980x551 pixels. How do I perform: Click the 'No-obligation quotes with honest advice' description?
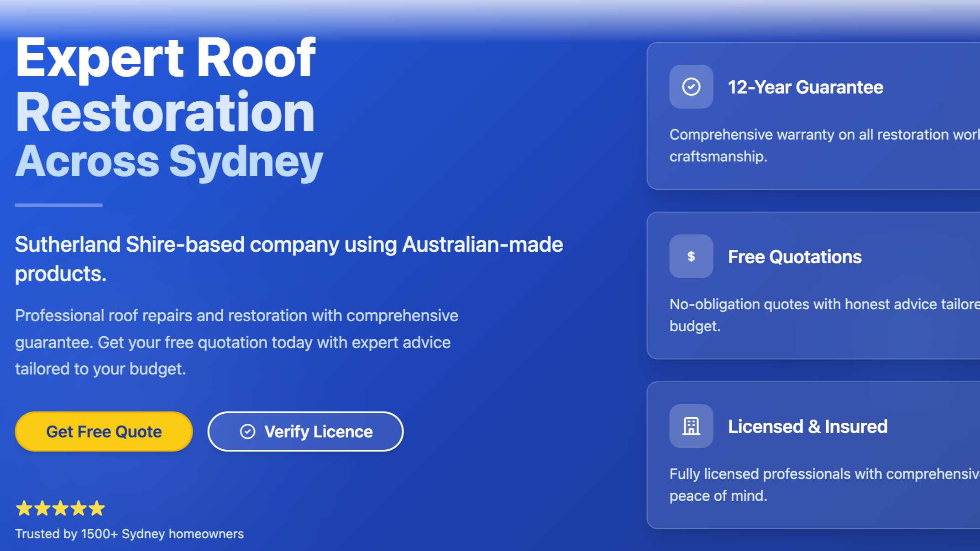pos(824,315)
